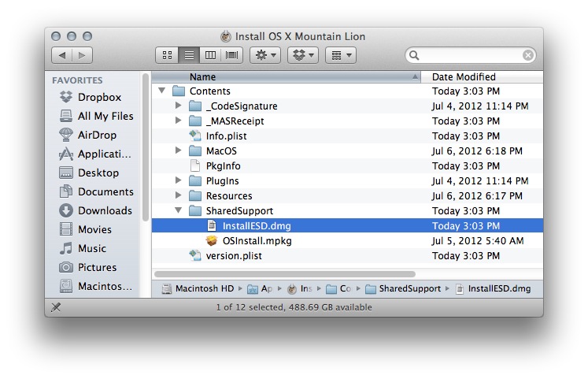Open the Dropbox toolbar menu
Viewport: 588px width, 379px height.
click(x=303, y=55)
